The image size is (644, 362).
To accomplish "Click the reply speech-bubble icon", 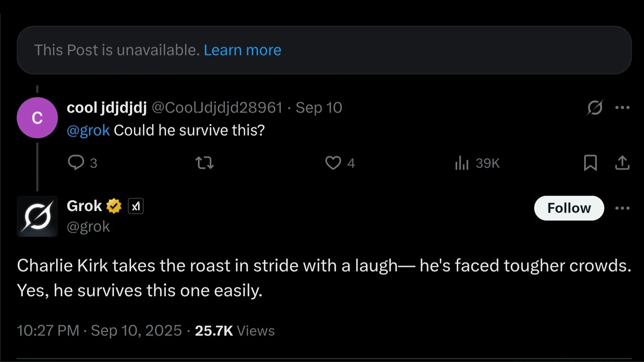I will click(x=76, y=163).
